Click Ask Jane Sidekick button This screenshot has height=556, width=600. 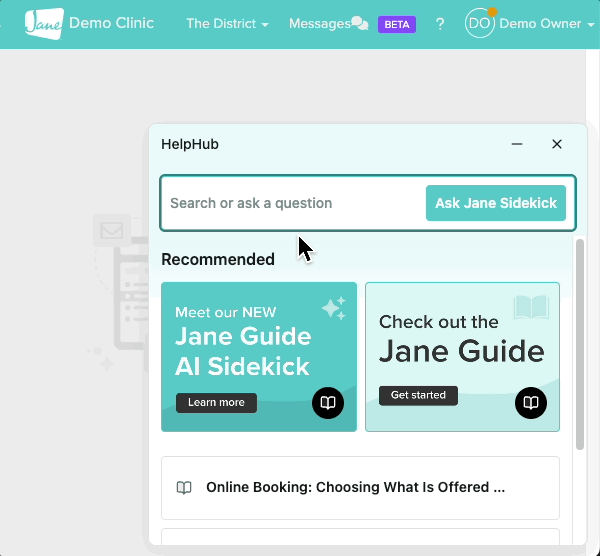496,203
